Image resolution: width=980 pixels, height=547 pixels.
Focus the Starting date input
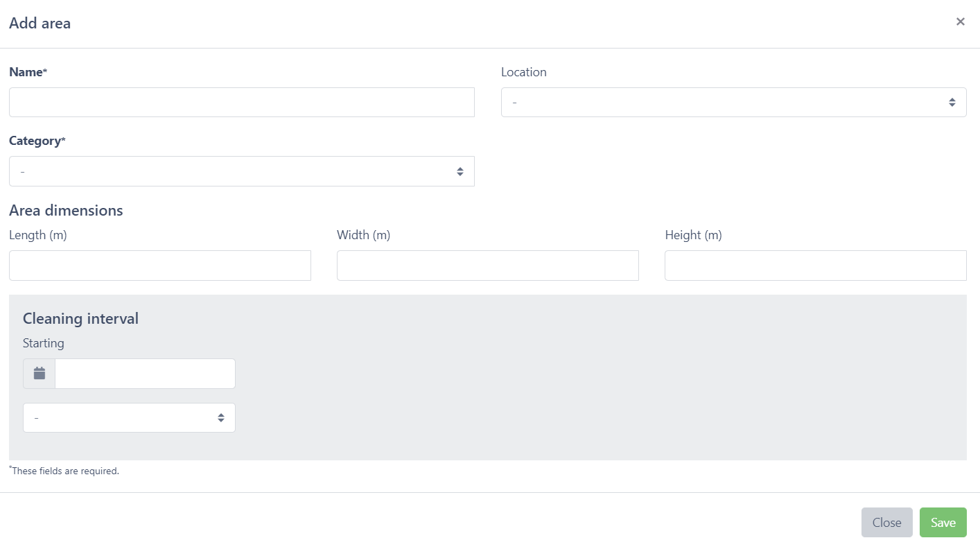145,374
